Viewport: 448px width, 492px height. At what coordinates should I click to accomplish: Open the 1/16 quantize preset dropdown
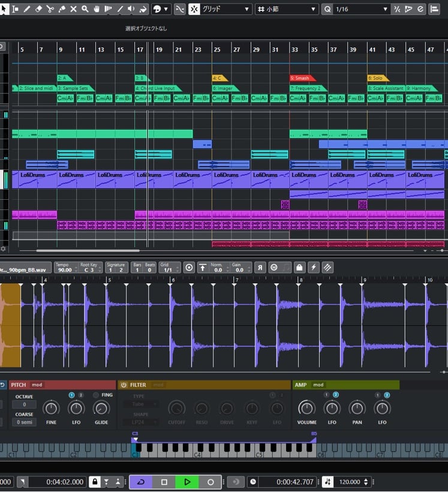coord(361,9)
